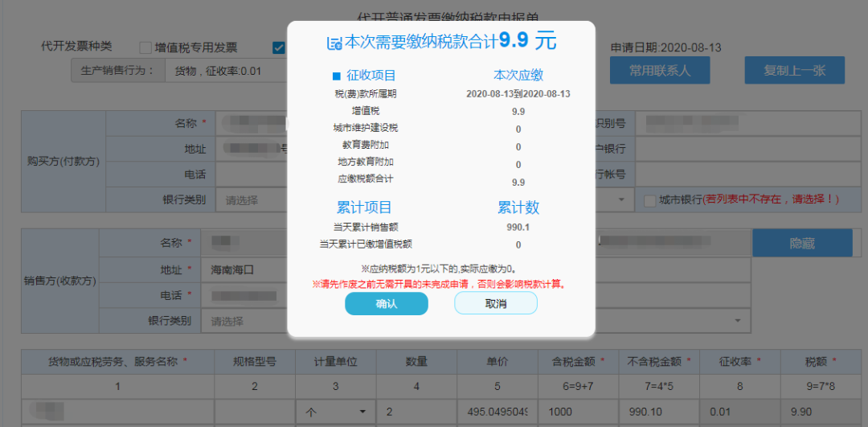Click the 申请日期:2020-08-13 text

666,47
